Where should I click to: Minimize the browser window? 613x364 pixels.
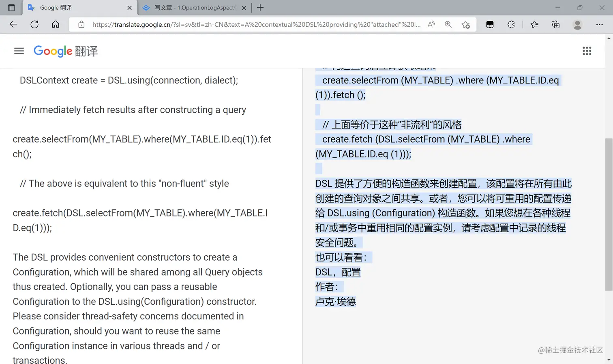[558, 8]
